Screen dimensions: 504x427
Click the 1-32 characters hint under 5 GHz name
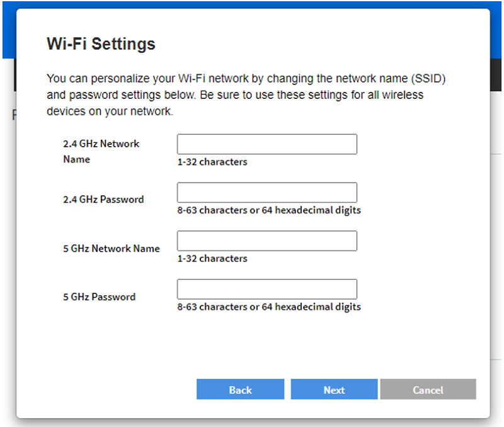[x=212, y=258]
